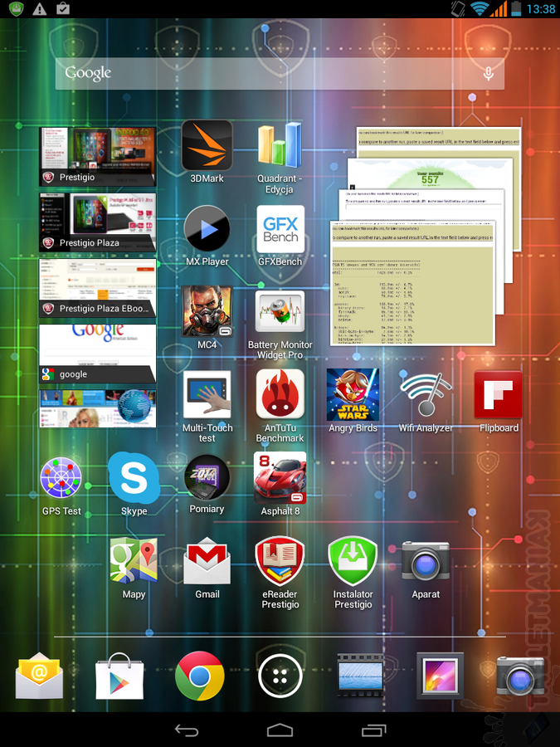
Task: Launch the video player in dock
Action: (361, 676)
